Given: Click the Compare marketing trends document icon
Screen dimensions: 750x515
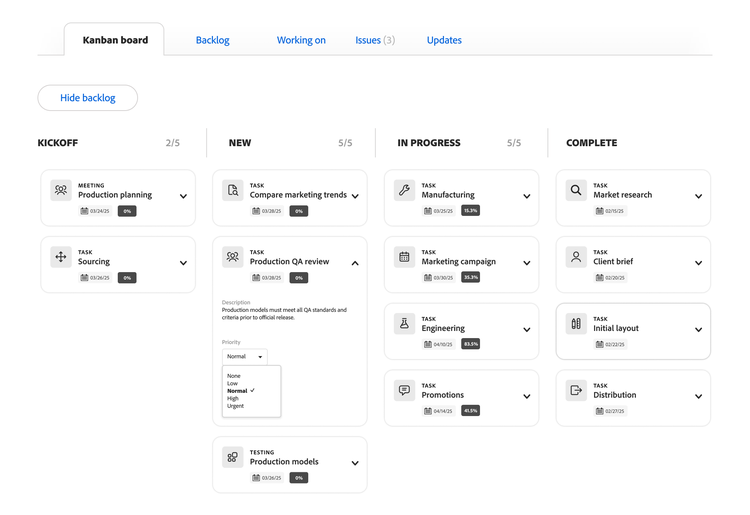Looking at the screenshot, I should click(x=232, y=190).
